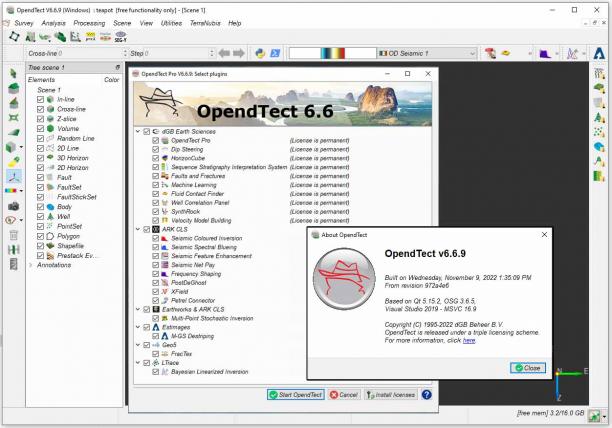Follow the 'here' licensing link
The height and width of the screenshot is (428, 612).
pos(469,341)
